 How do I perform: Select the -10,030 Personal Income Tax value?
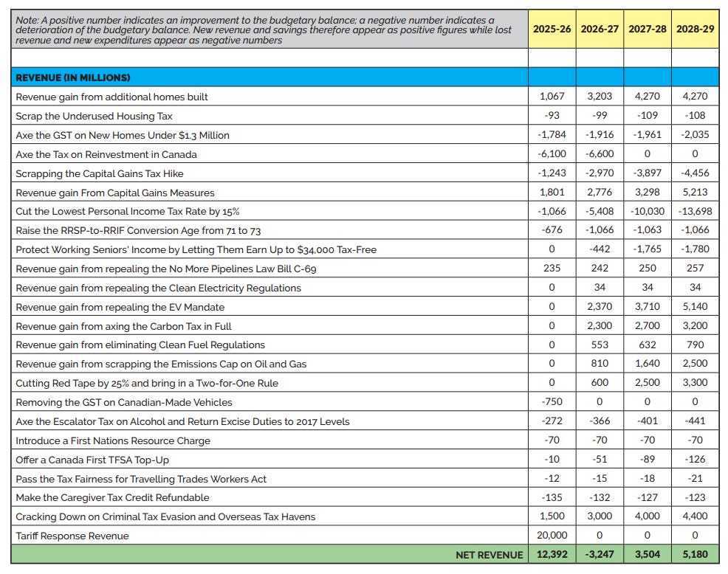click(648, 211)
